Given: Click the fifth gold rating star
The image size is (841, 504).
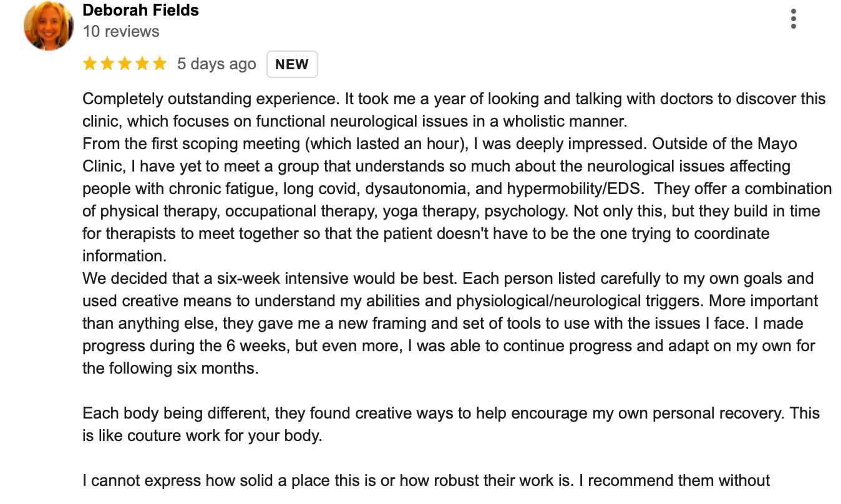Looking at the screenshot, I should click(x=160, y=64).
